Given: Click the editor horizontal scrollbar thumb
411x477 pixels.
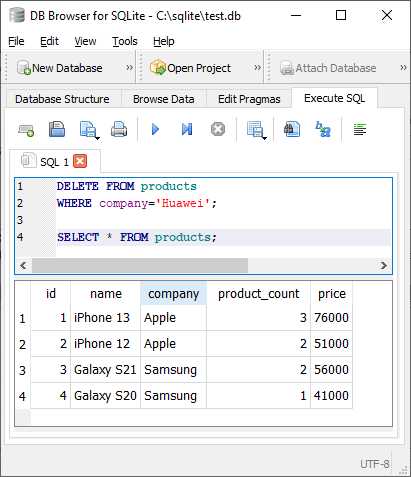Looking at the screenshot, I should [x=140, y=265].
